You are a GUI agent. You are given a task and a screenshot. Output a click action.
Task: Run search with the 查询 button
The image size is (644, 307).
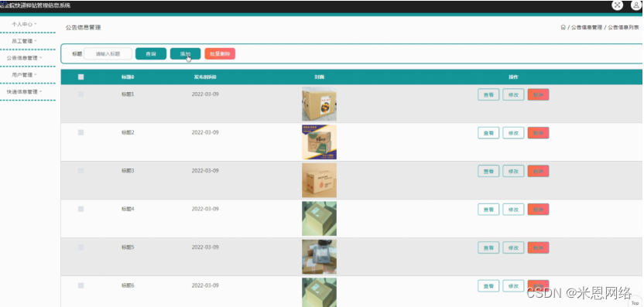(151, 54)
